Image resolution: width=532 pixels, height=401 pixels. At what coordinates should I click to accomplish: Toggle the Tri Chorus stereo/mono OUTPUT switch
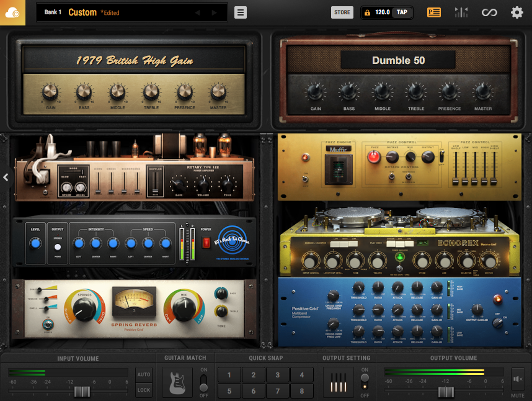tap(58, 247)
